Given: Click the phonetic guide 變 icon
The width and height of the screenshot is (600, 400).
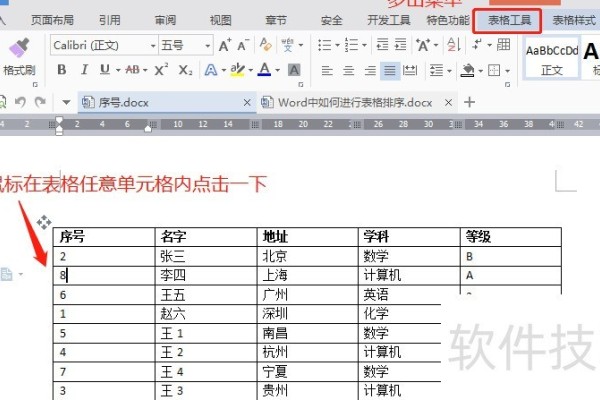Looking at the screenshot, I should 288,45.
